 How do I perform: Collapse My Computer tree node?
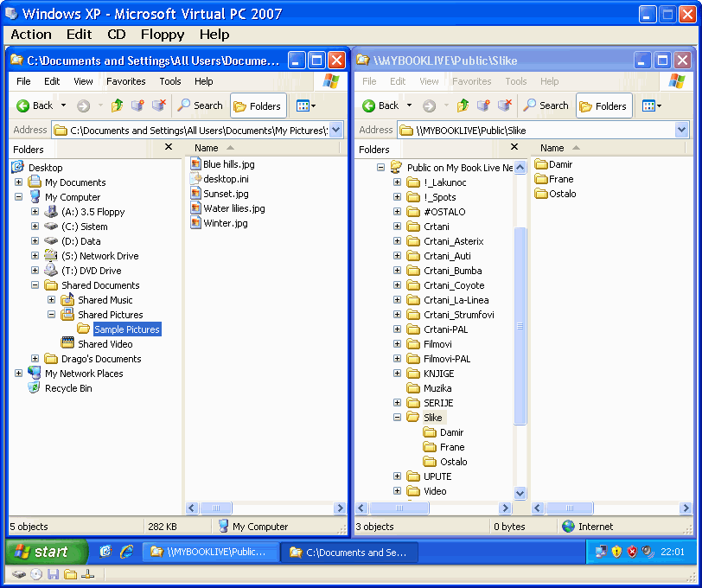[x=18, y=196]
